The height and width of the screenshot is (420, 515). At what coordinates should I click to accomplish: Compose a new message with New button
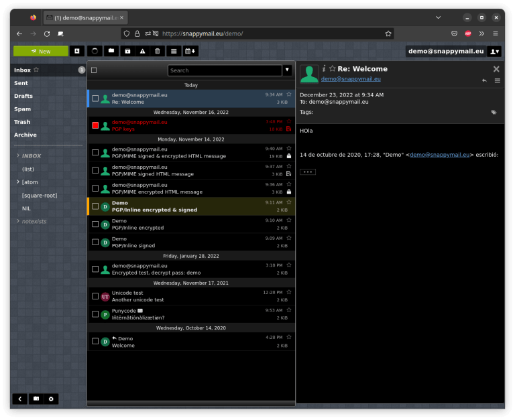tap(41, 51)
